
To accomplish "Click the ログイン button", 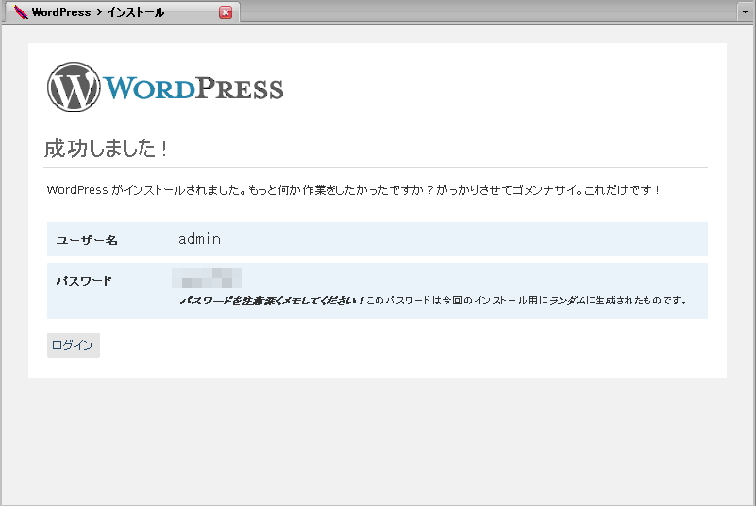I will (73, 345).
